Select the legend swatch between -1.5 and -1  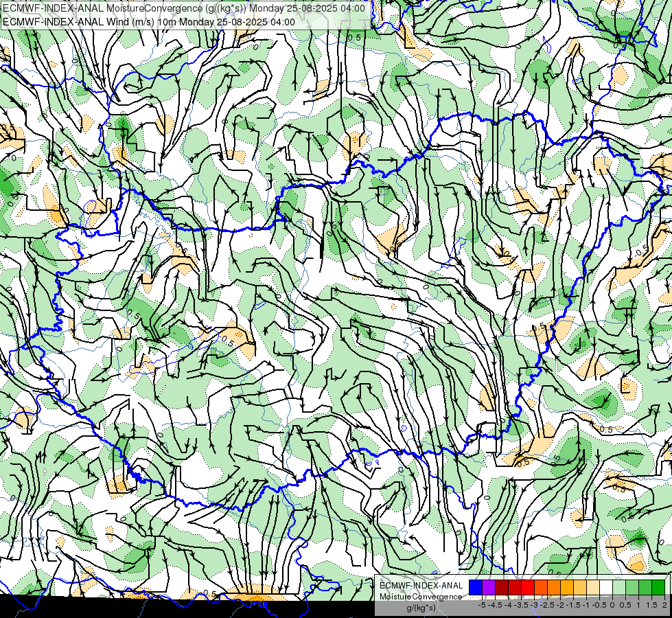tap(580, 588)
